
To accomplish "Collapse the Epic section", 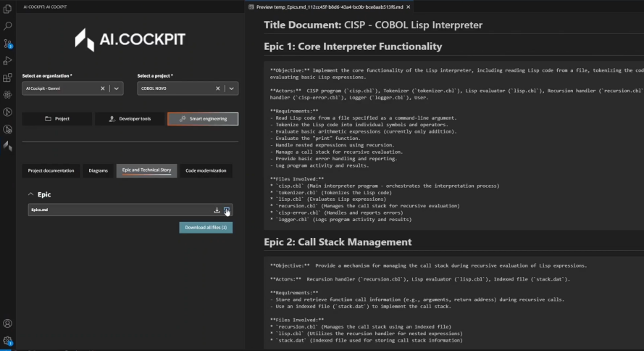I will pyautogui.click(x=30, y=194).
